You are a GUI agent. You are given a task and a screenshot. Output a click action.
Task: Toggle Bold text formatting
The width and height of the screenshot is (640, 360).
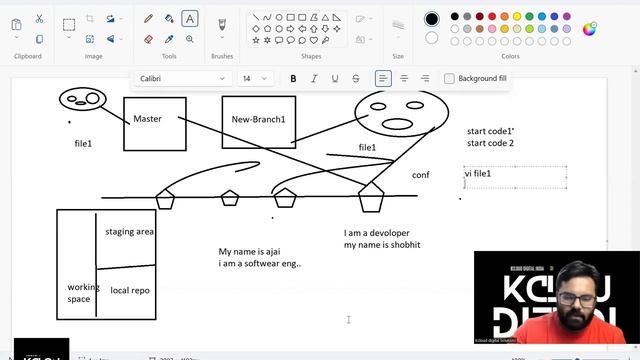click(x=293, y=78)
